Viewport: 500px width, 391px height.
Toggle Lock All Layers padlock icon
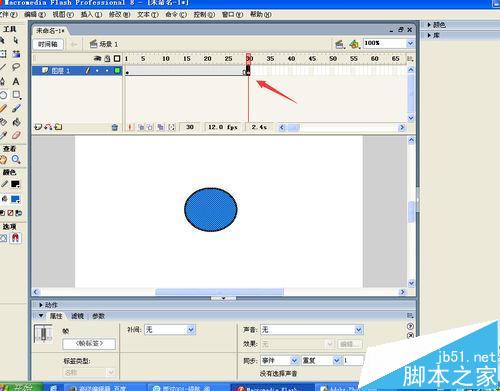point(107,59)
